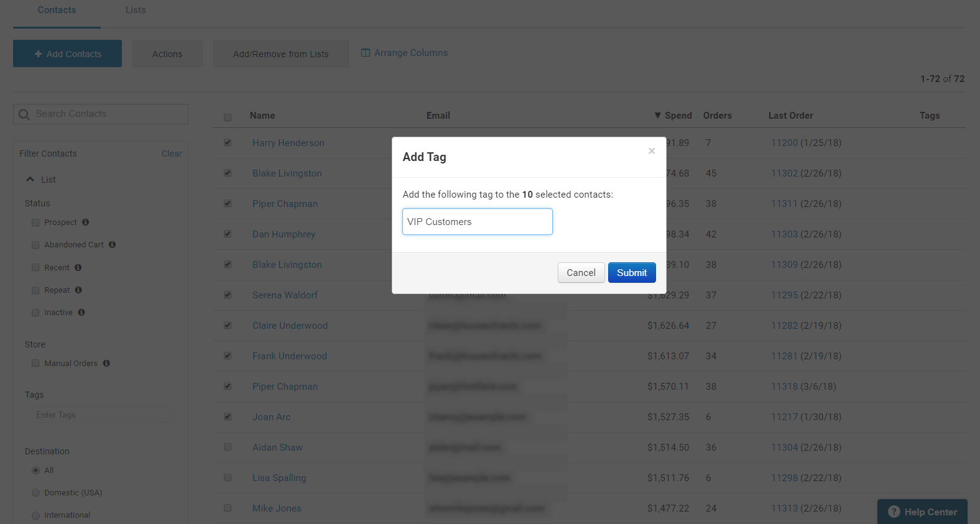This screenshot has width=980, height=524.
Task: Toggle the Inactive status checkbox
Action: [x=35, y=313]
